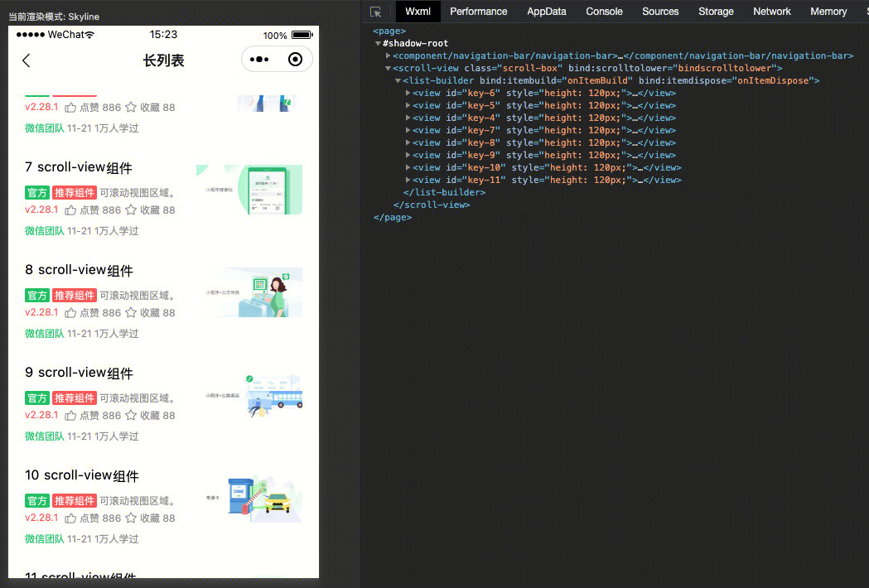Select the closing </list-builder> tag
The width and height of the screenshot is (869, 588).
click(x=445, y=192)
